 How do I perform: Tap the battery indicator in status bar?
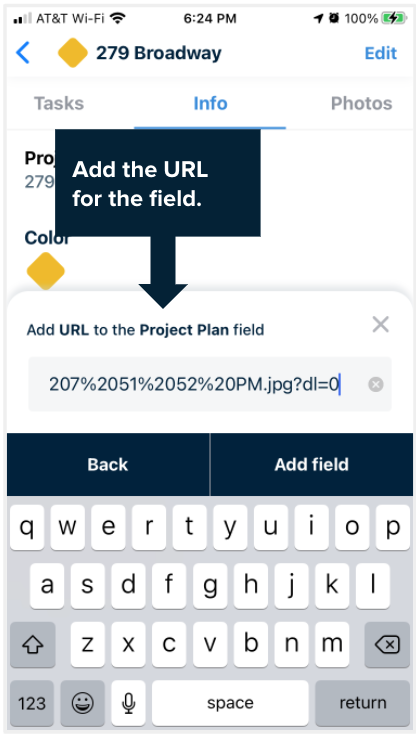click(394, 18)
